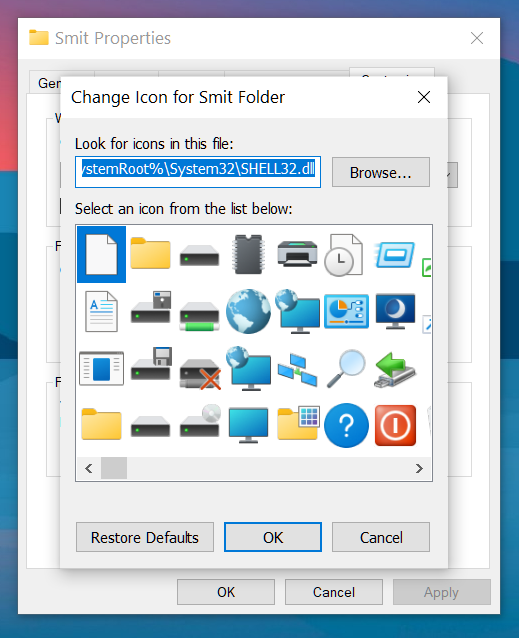Pick the globe earth icon
Image resolution: width=519 pixels, height=638 pixels.
[x=248, y=311]
